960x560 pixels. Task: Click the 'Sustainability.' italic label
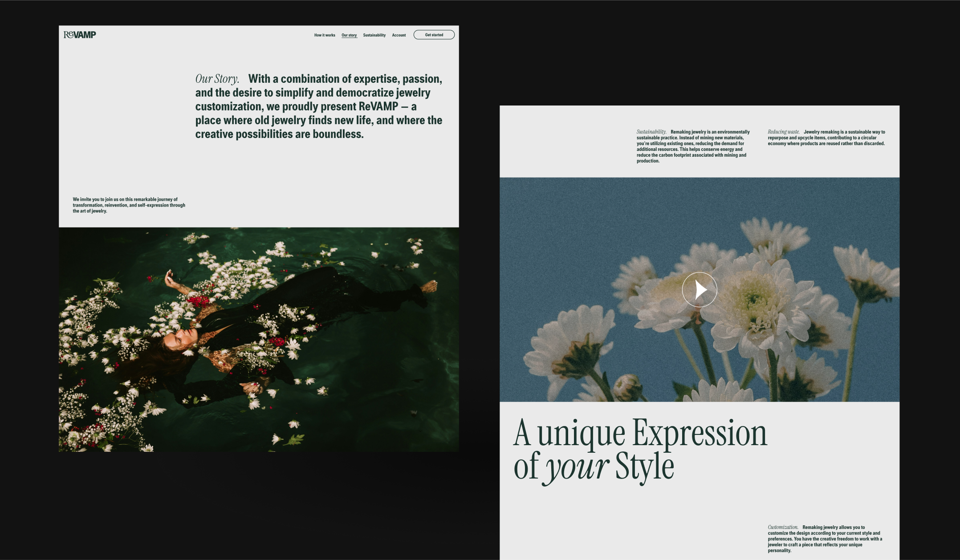[x=651, y=132]
